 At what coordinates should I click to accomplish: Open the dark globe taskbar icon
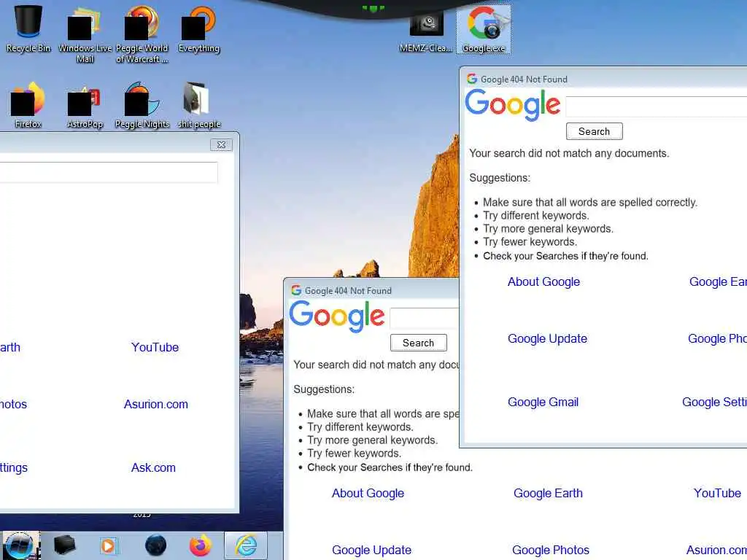[x=155, y=545]
